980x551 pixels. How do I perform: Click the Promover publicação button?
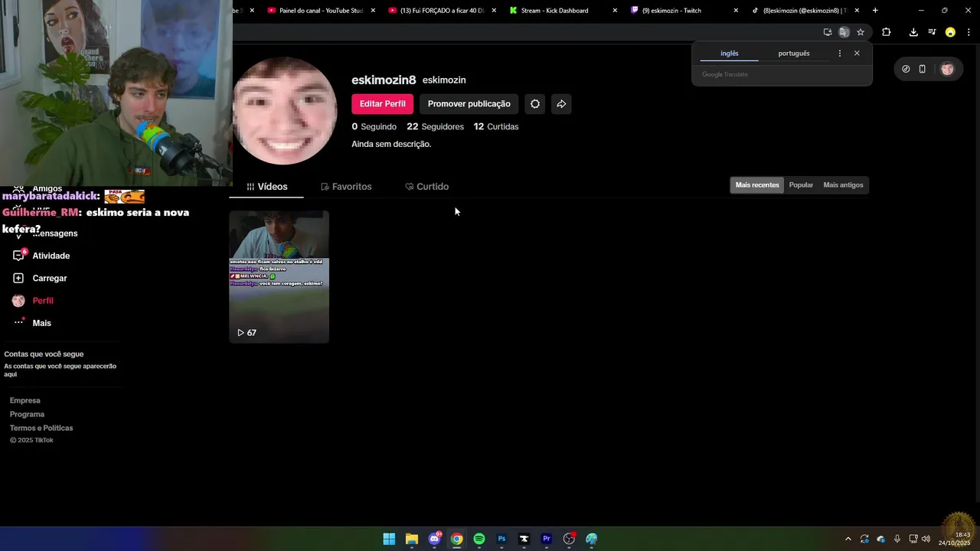pos(469,104)
